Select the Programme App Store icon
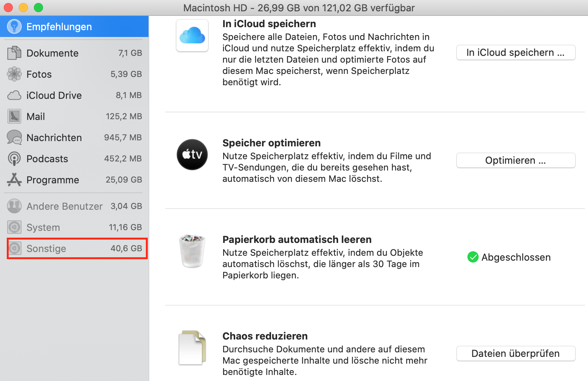This screenshot has width=588, height=381. point(14,180)
